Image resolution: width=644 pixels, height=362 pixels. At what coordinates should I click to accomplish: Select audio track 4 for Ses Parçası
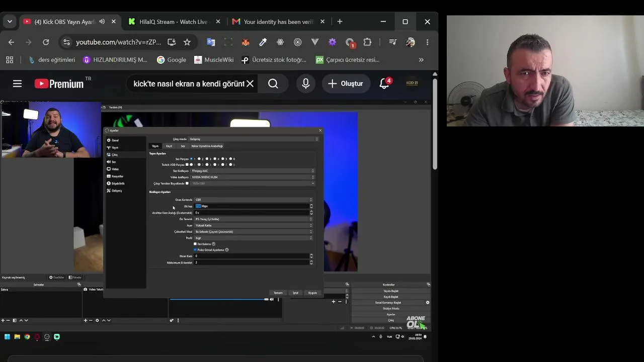[x=215, y=159]
